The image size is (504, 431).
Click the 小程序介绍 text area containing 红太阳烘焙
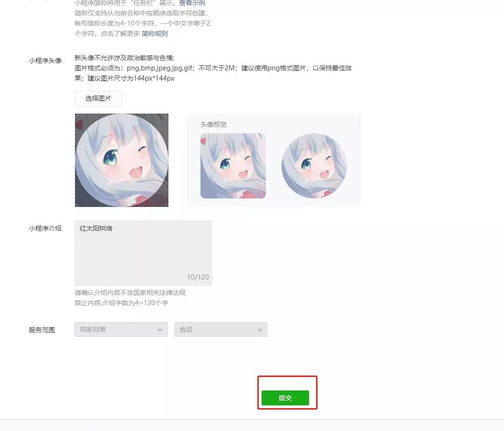point(143,253)
